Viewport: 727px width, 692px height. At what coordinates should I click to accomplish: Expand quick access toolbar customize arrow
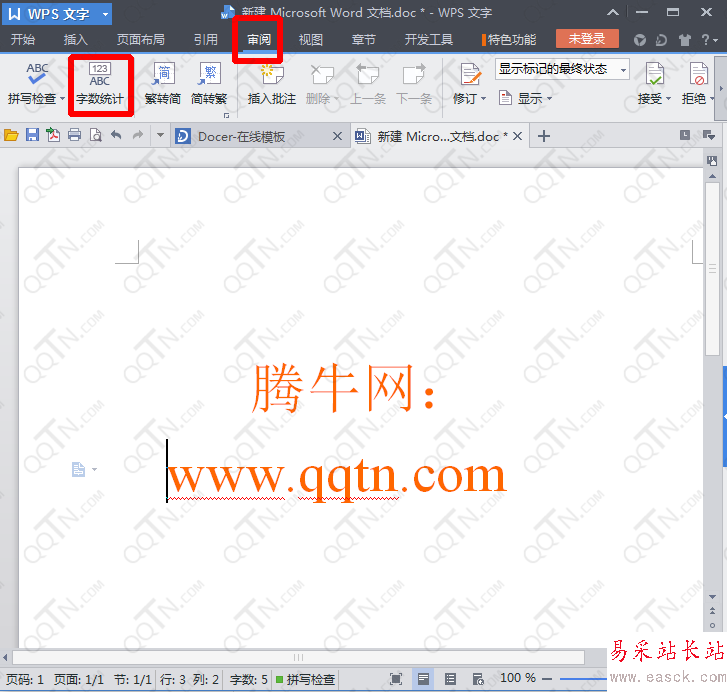coord(160,135)
